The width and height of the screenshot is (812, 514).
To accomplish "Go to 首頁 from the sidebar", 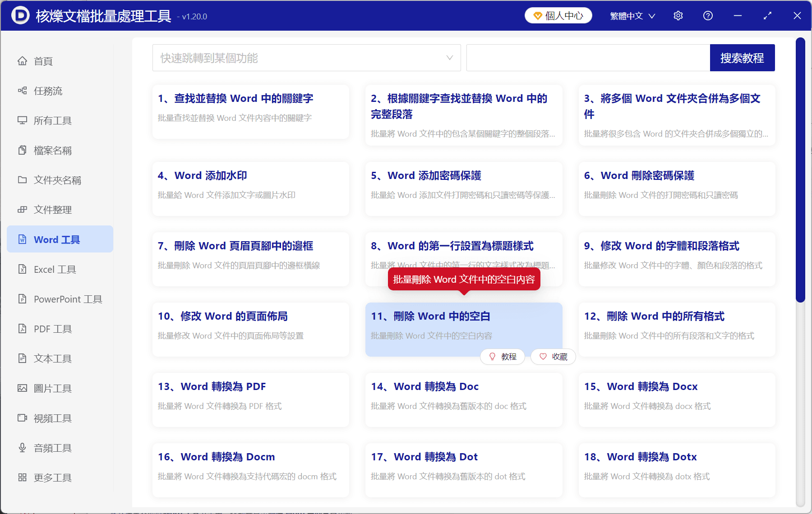I will [43, 61].
